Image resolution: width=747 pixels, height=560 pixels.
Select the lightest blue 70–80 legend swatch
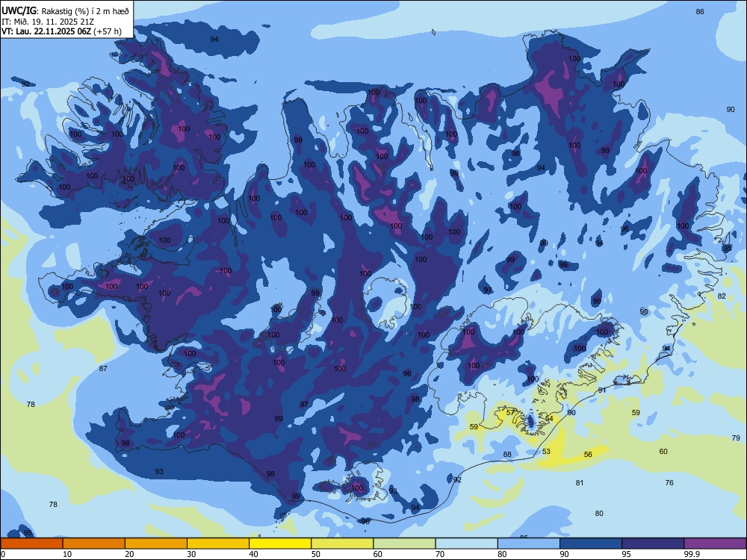point(466,544)
